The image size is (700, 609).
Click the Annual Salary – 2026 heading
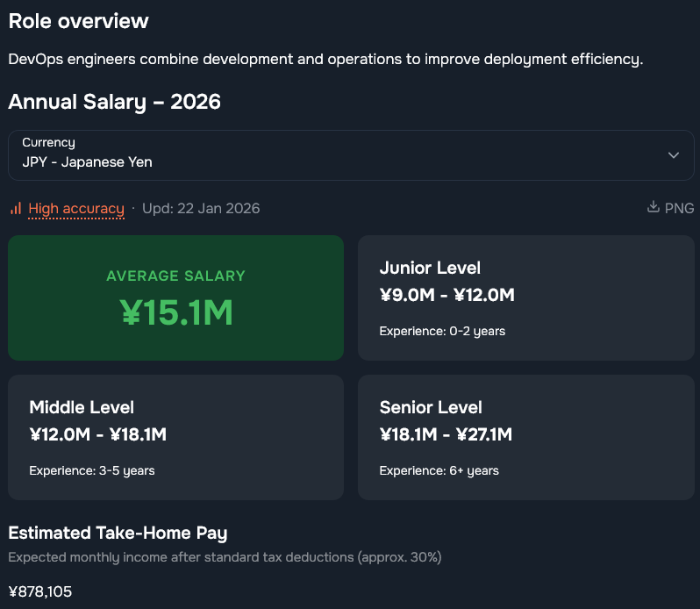click(x=114, y=102)
